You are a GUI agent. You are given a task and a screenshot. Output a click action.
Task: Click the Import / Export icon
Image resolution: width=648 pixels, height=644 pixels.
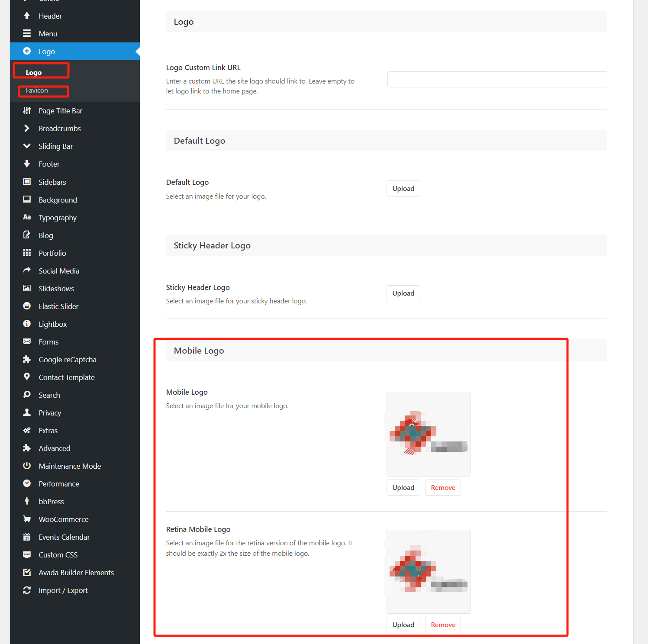(x=27, y=590)
